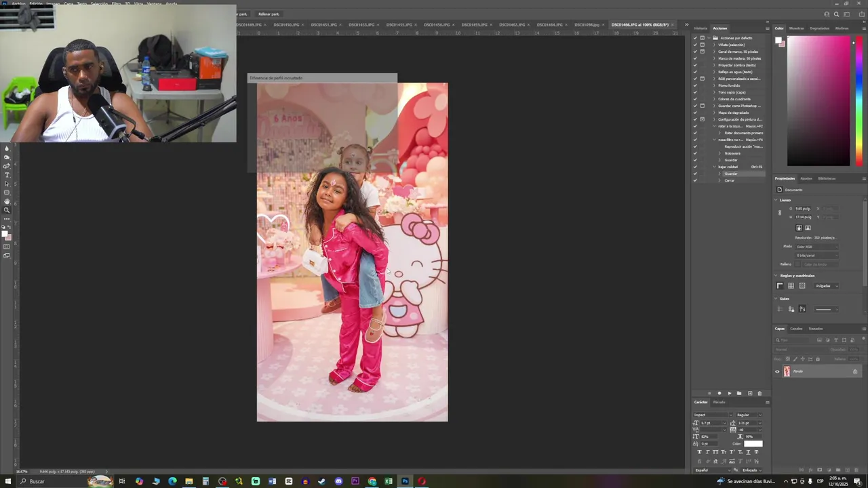Toggle checkmark for Acciones por defecto set

tap(695, 38)
